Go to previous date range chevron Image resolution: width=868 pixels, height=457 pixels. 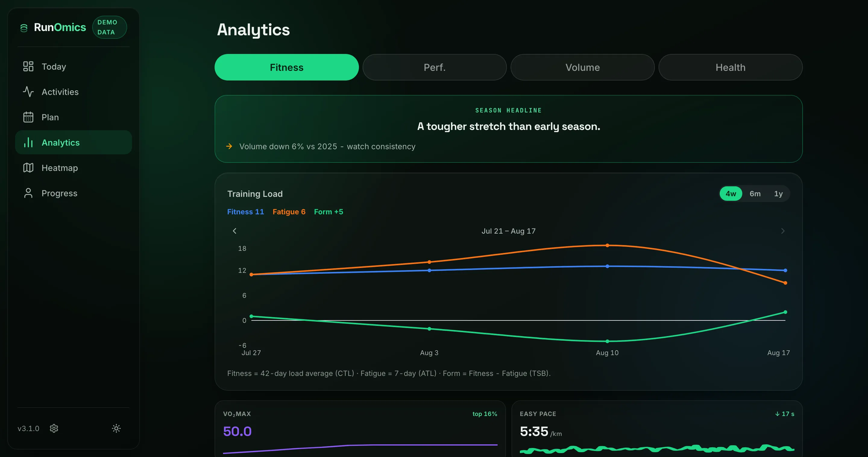point(234,231)
